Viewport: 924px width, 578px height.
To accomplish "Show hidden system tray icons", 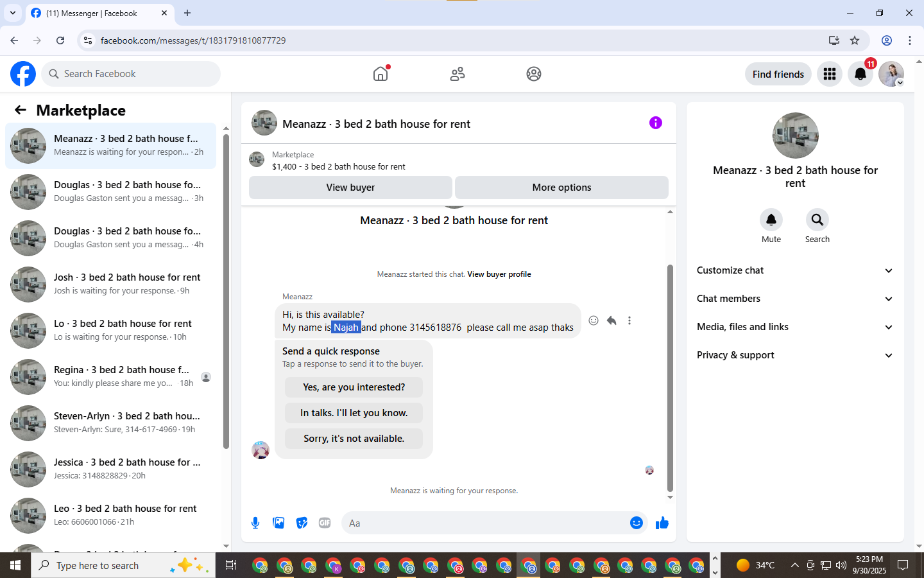I will (795, 565).
